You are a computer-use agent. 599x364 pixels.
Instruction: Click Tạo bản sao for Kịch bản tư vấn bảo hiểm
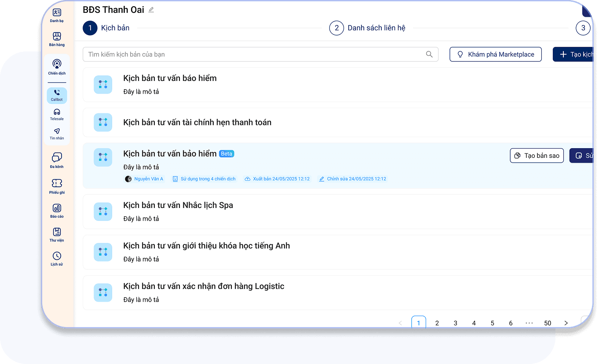click(x=537, y=155)
